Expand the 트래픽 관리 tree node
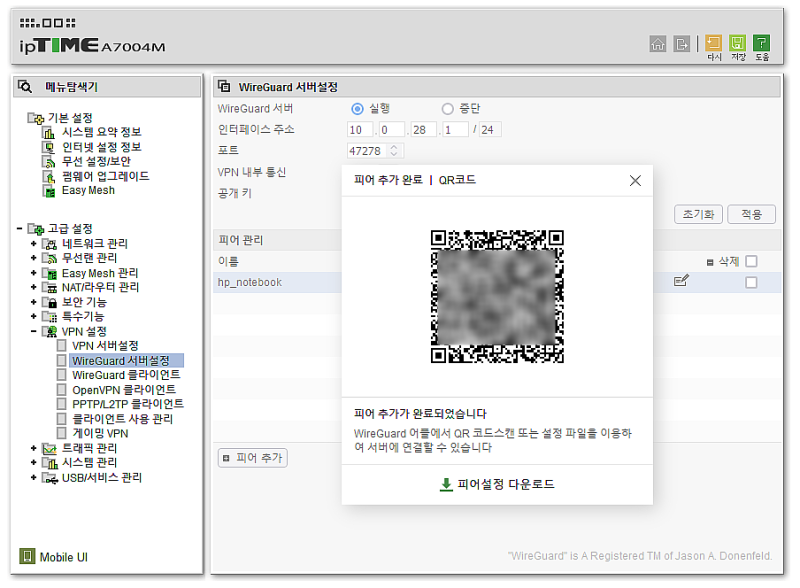This screenshot has height=588, width=800. pos(34,449)
